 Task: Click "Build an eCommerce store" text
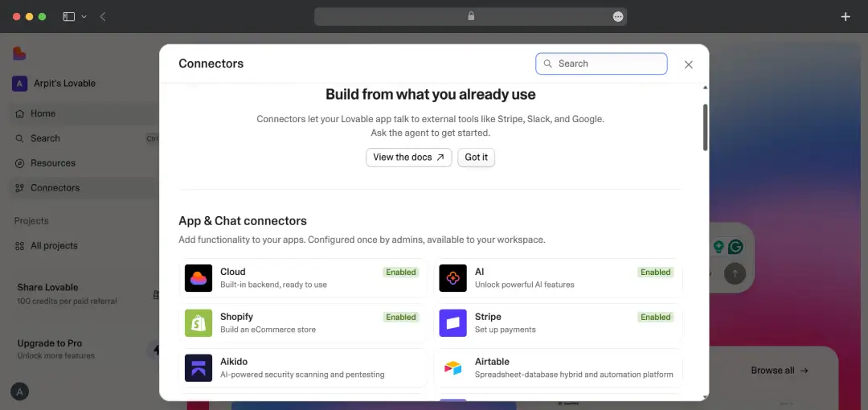click(x=268, y=330)
